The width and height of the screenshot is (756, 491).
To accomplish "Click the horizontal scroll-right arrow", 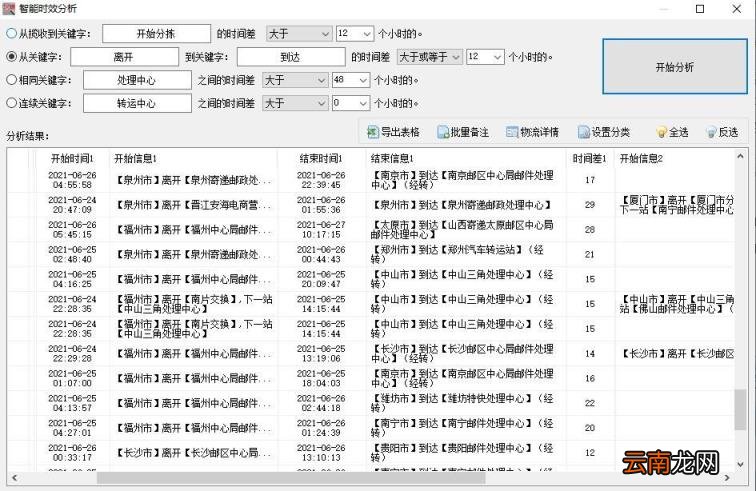I will [x=727, y=478].
